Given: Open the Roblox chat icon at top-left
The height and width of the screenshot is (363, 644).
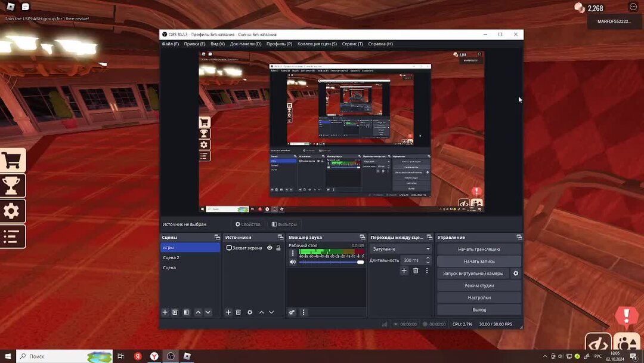Looking at the screenshot, I should pyautogui.click(x=26, y=7).
